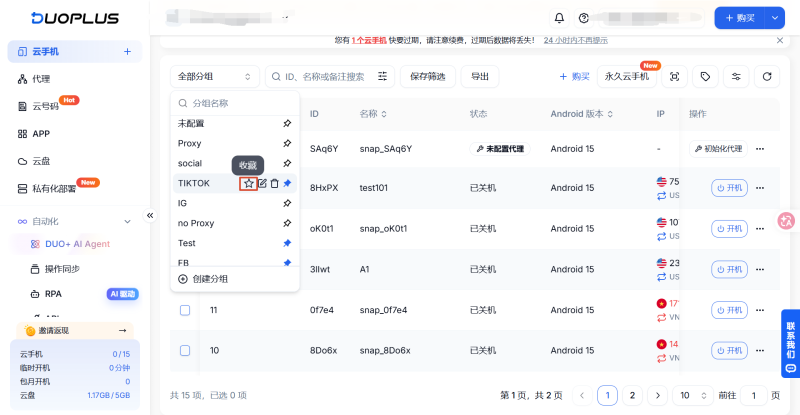
Task: Open more options for test101 row
Action: point(760,188)
